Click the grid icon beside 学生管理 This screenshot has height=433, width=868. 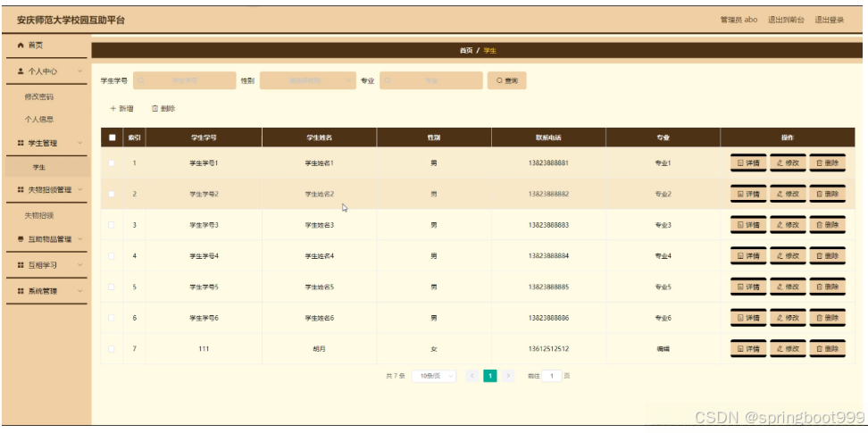click(21, 144)
